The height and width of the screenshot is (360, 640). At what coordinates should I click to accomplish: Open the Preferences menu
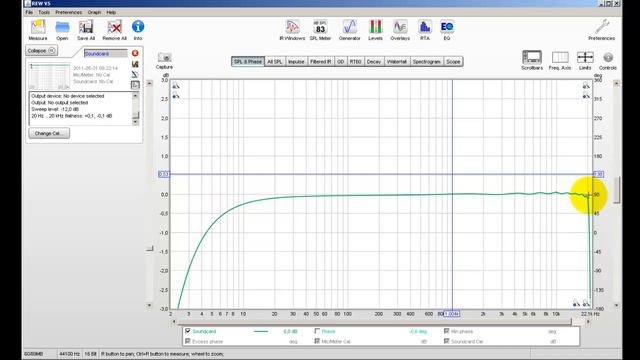69,12
